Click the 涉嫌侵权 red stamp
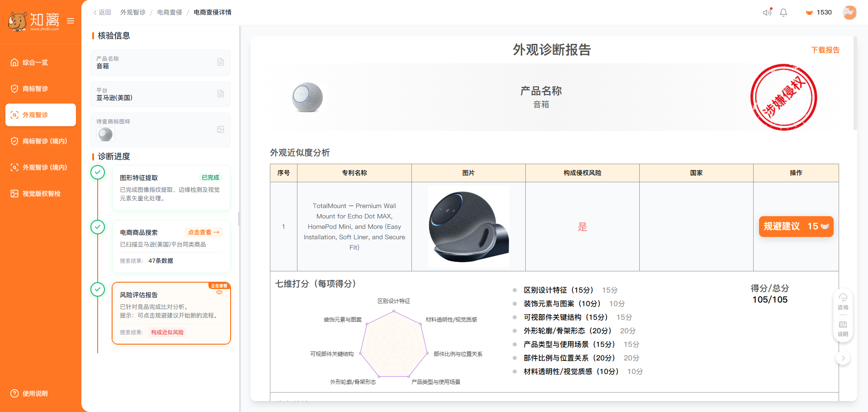The width and height of the screenshot is (868, 412). click(x=783, y=97)
